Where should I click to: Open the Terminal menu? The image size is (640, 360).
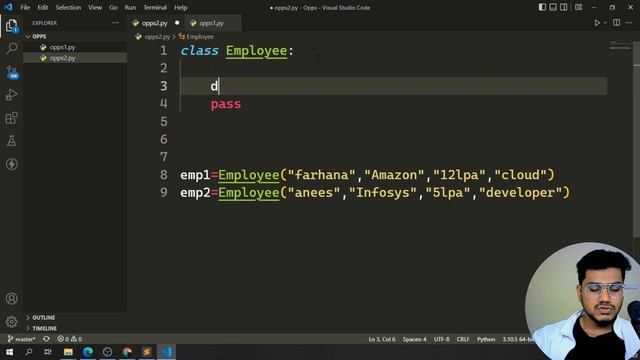155,7
